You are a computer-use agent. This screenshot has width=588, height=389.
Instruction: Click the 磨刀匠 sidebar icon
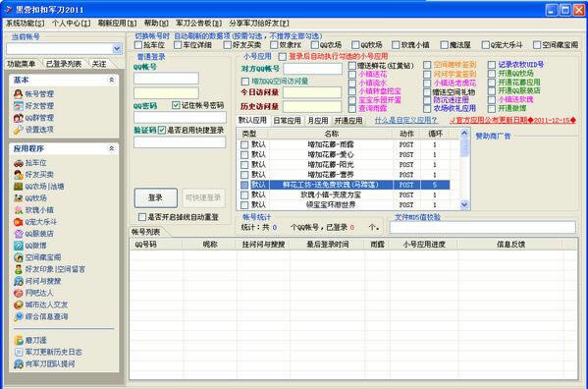[18, 340]
